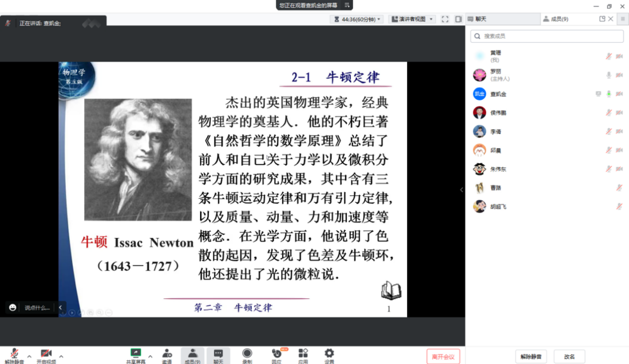Open 设置 settings gear icon
The height and width of the screenshot is (364, 629).
[329, 353]
